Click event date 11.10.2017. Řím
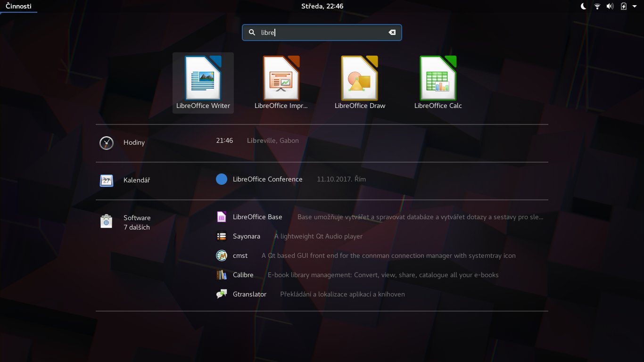This screenshot has height=362, width=644. coord(341,179)
